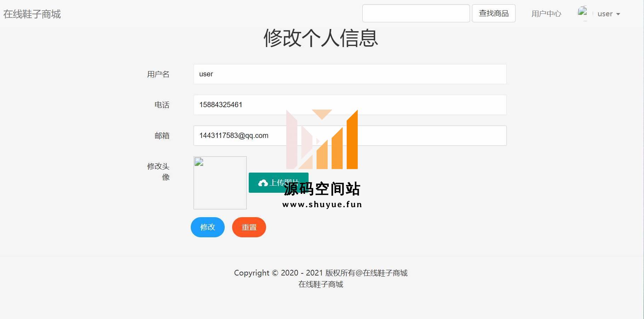
Task: Click the bottom 在线鞋子商城 footer line
Action: (321, 284)
